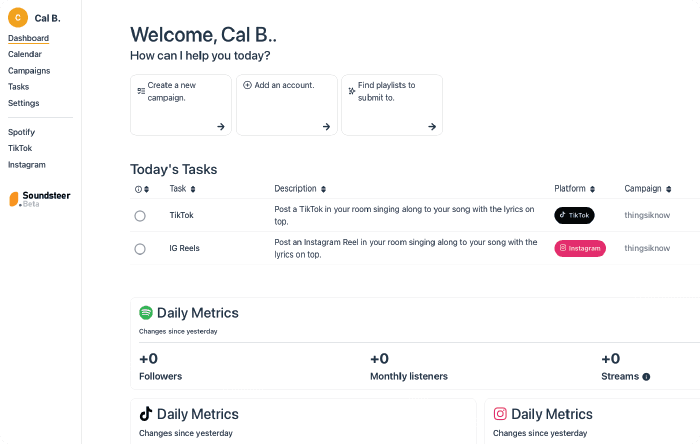
Task: Go to Campaigns in the sidebar
Action: 29,71
